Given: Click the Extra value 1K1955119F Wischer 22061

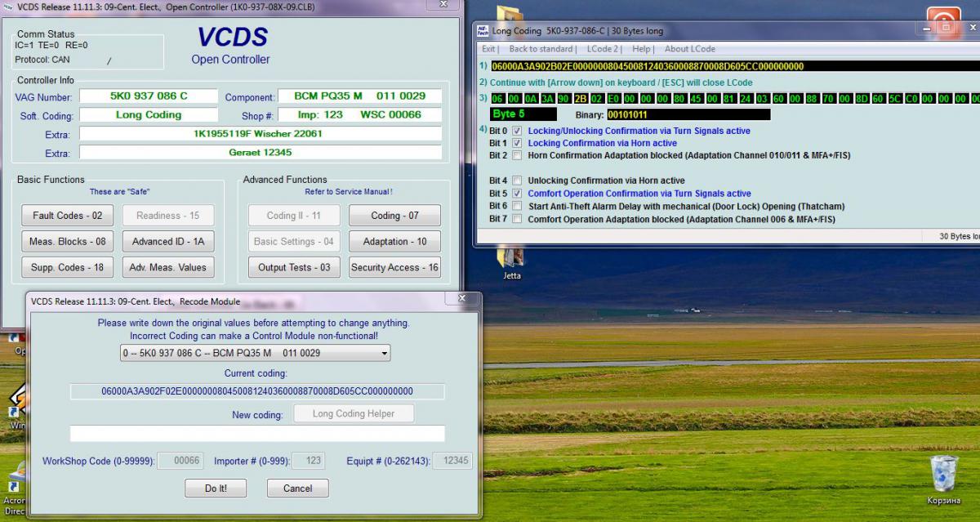Looking at the screenshot, I should click(x=261, y=134).
